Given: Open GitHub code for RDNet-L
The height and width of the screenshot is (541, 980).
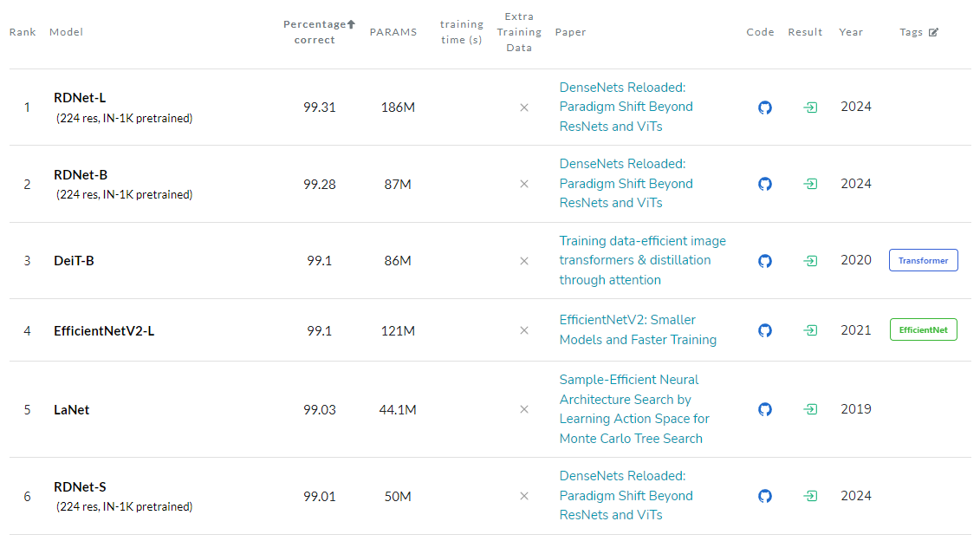Looking at the screenshot, I should pos(764,108).
